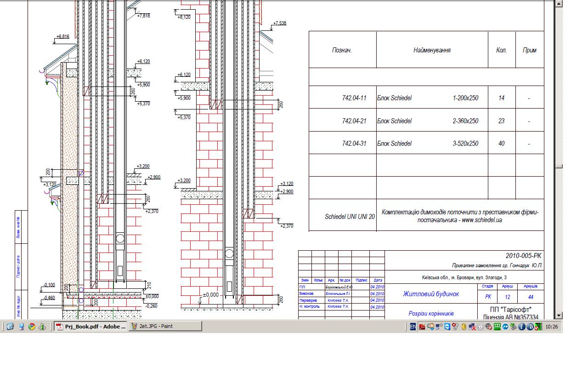The image size is (588, 368).
Task: Open Google Chrome from the quick launch
Action: point(32,327)
